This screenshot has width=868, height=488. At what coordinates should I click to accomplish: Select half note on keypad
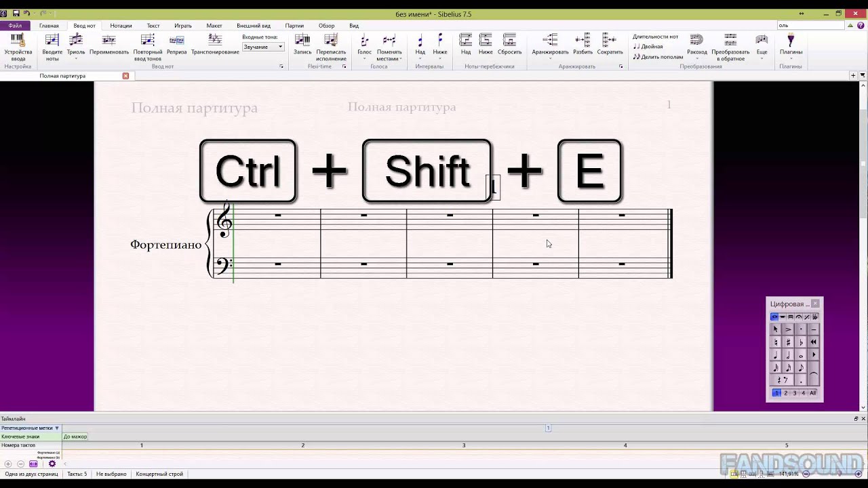tap(788, 355)
